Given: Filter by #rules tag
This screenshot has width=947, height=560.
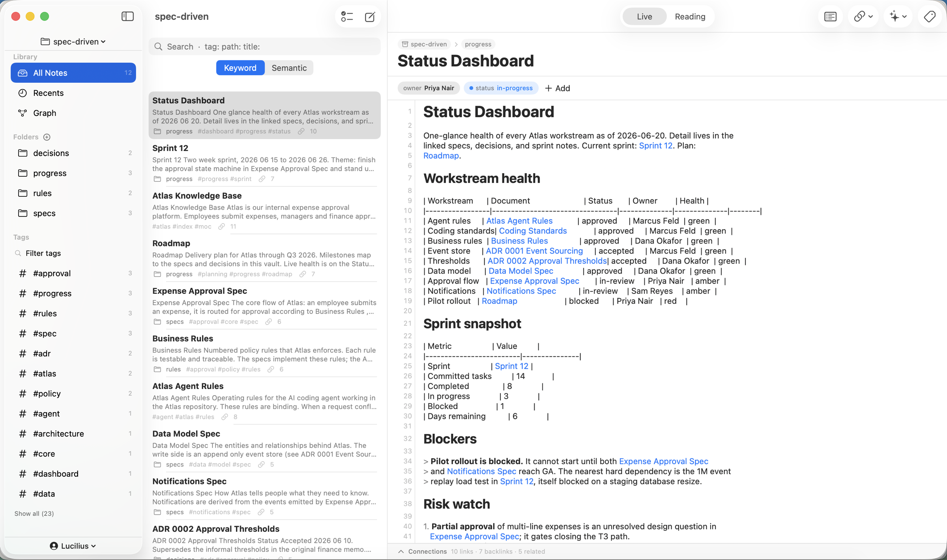Looking at the screenshot, I should (x=73, y=314).
